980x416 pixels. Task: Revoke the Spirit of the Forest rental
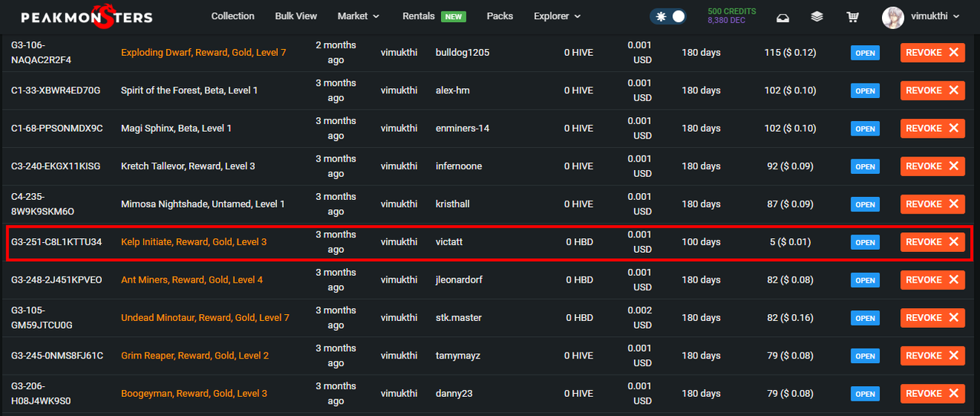click(933, 90)
